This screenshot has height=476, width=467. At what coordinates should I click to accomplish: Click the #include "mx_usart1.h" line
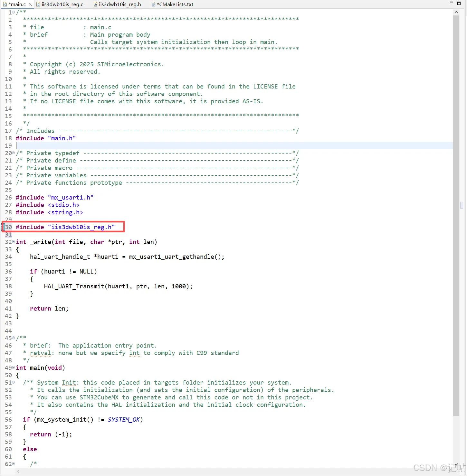pyautogui.click(x=54, y=197)
